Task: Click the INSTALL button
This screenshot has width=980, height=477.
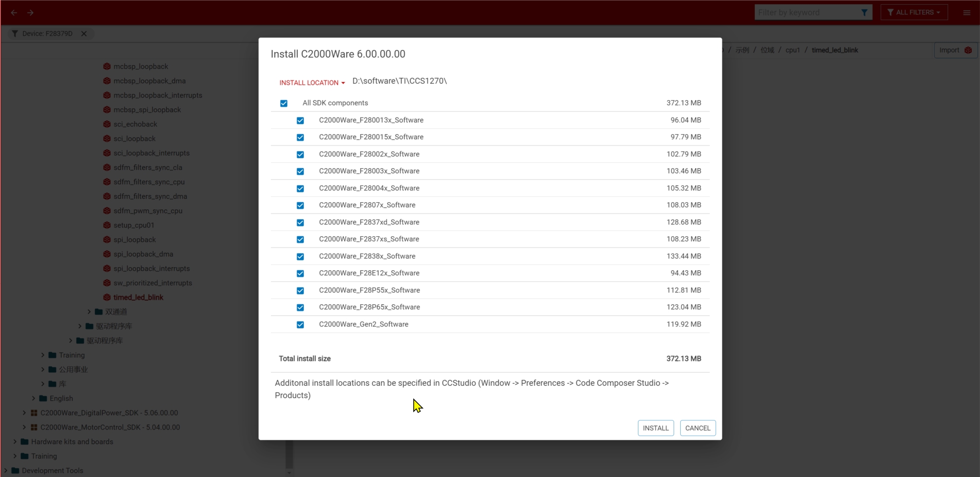Action: coord(655,428)
